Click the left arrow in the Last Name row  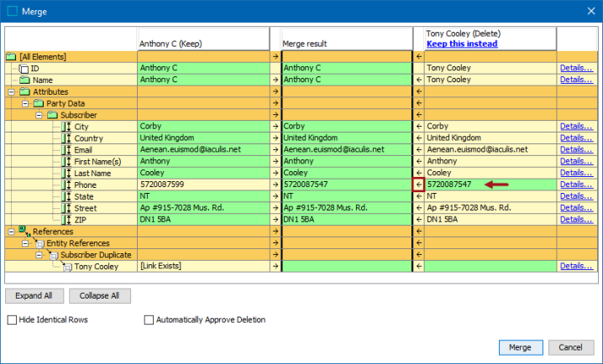point(419,173)
